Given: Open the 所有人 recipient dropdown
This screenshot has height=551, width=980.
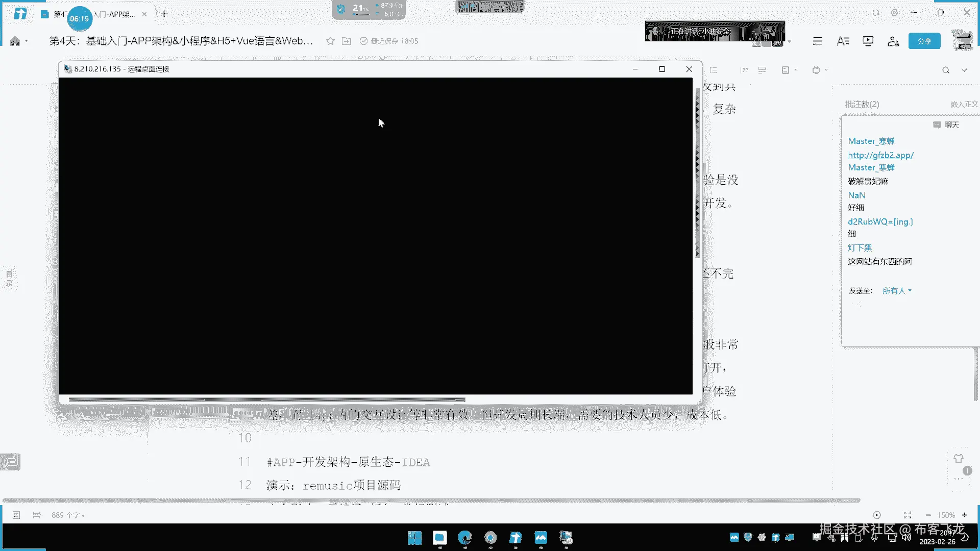Looking at the screenshot, I should coord(897,291).
